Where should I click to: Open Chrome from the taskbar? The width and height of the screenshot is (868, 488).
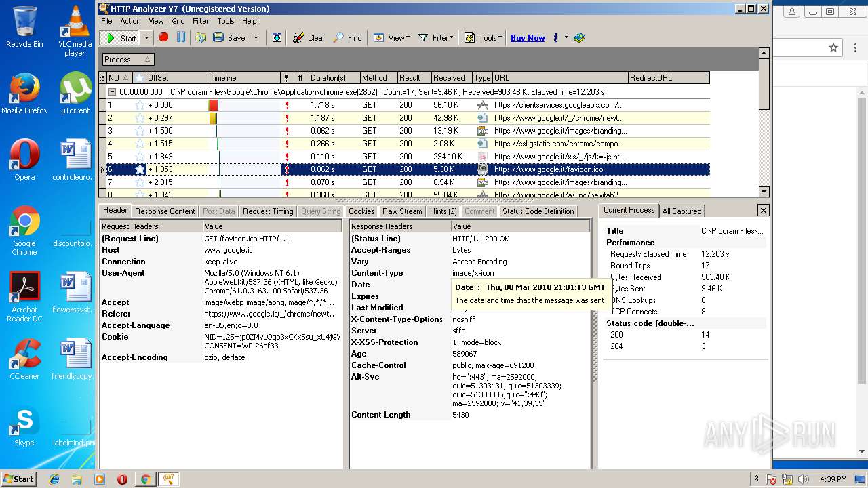coord(145,479)
